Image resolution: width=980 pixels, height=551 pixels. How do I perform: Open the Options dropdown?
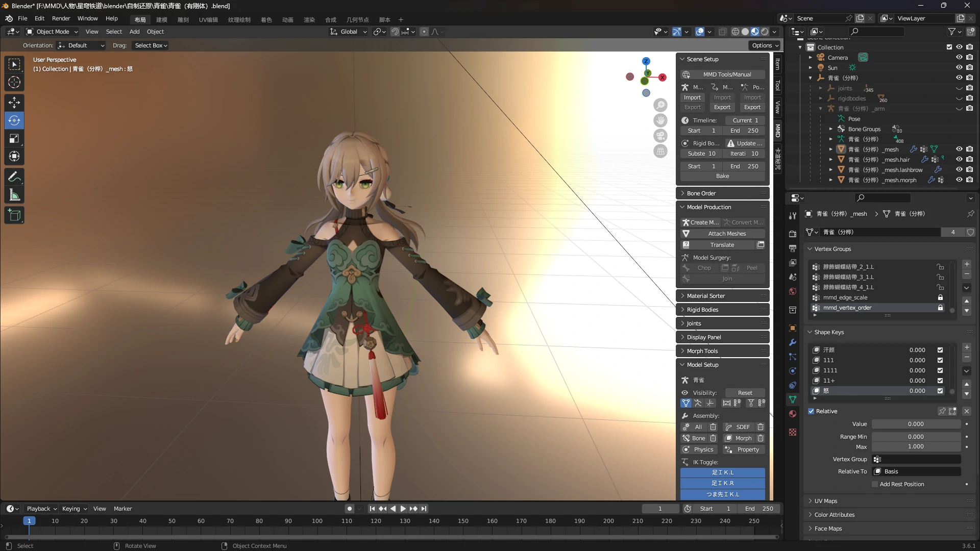pyautogui.click(x=765, y=45)
